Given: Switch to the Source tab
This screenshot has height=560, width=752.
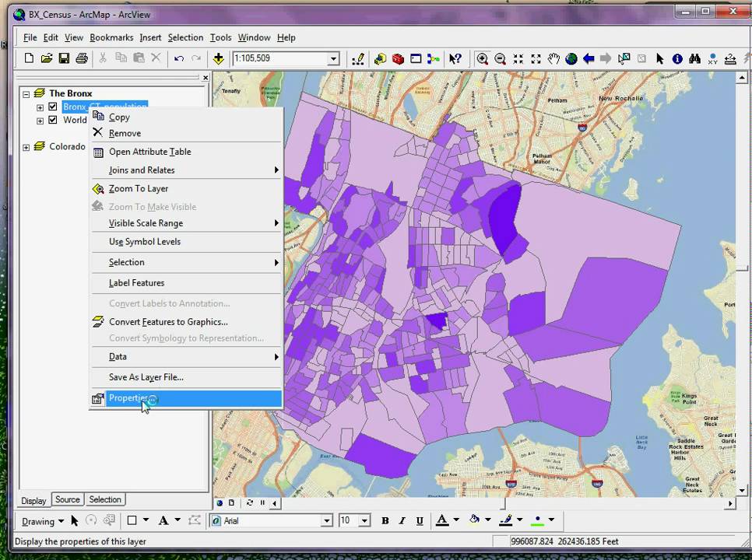Looking at the screenshot, I should point(67,499).
